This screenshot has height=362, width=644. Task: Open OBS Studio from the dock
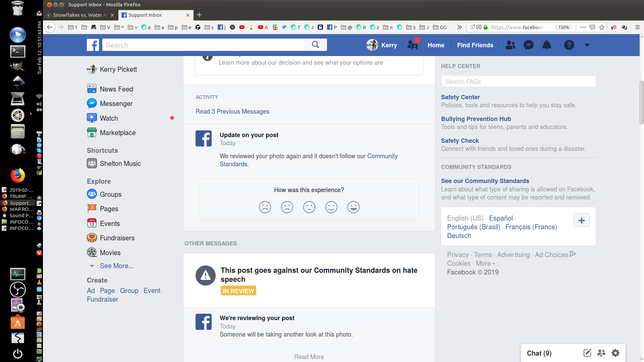coord(17,289)
